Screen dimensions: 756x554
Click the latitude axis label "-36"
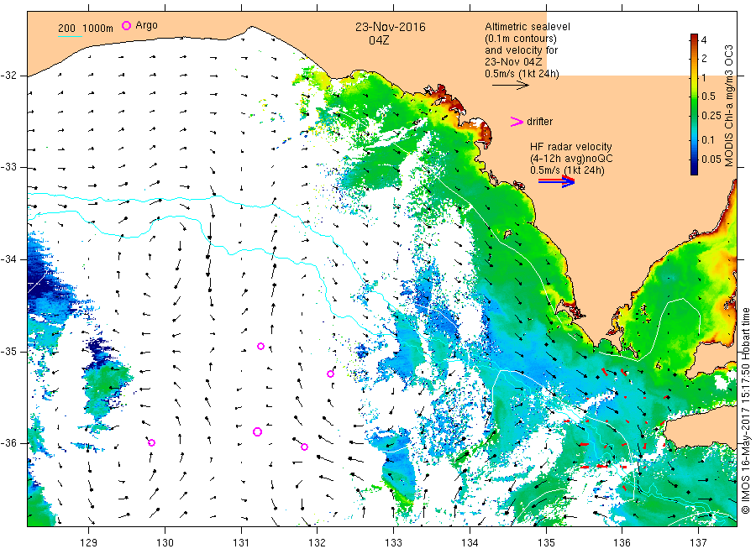tap(8, 442)
